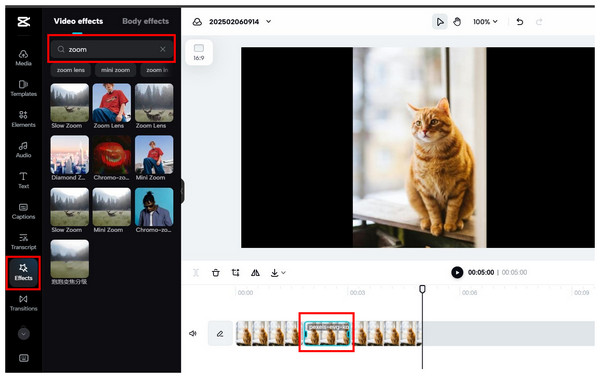Open the 16:9 aspect ratio selector
The width and height of the screenshot is (600, 378).
click(x=199, y=52)
